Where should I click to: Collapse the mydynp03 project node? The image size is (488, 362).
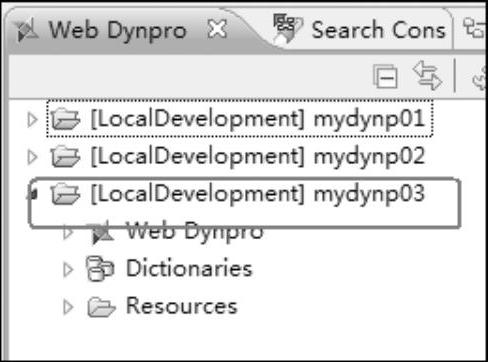33,193
